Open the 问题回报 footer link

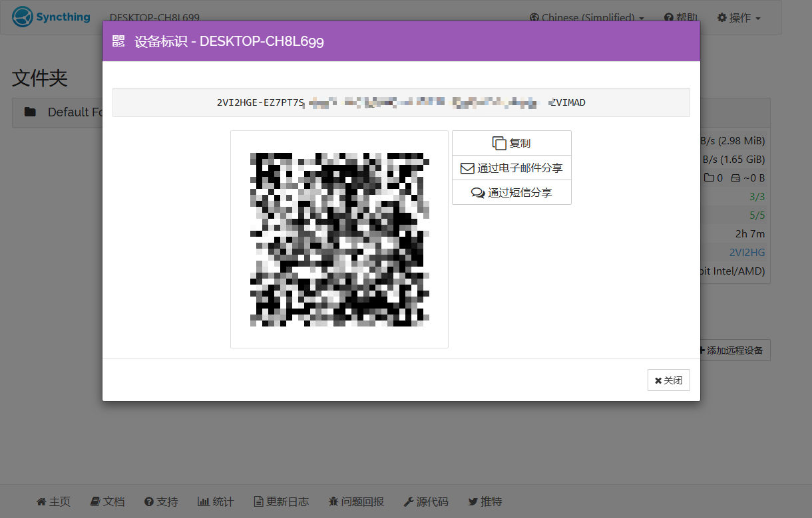[x=356, y=501]
